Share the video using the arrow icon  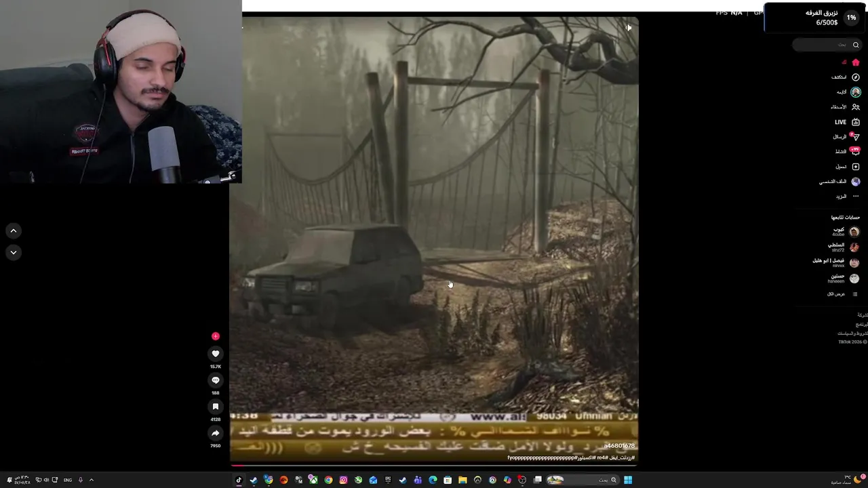(x=216, y=433)
